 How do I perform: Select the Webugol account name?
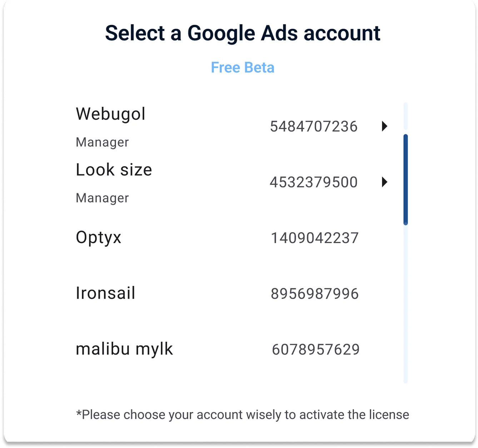coord(111,114)
